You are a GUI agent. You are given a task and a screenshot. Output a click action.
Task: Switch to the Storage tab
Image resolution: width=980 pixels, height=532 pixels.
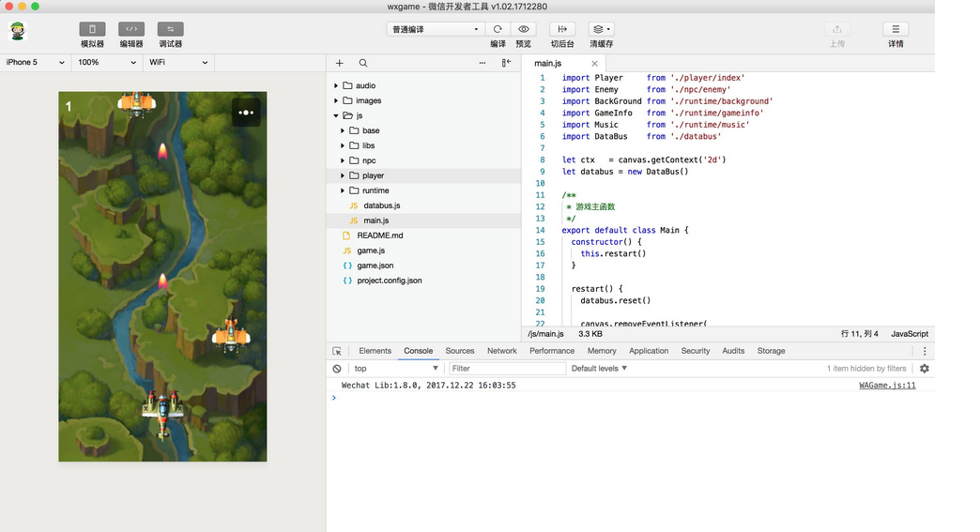(x=771, y=351)
